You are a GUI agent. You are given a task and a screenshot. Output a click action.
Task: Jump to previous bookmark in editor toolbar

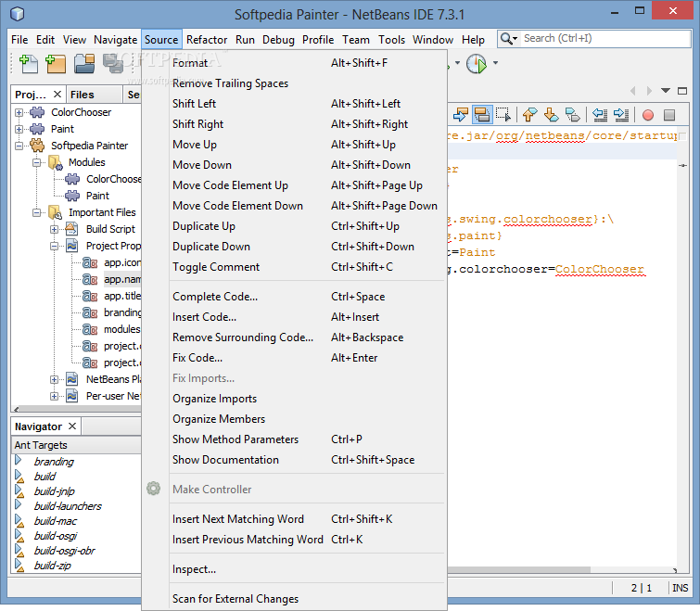point(529,115)
